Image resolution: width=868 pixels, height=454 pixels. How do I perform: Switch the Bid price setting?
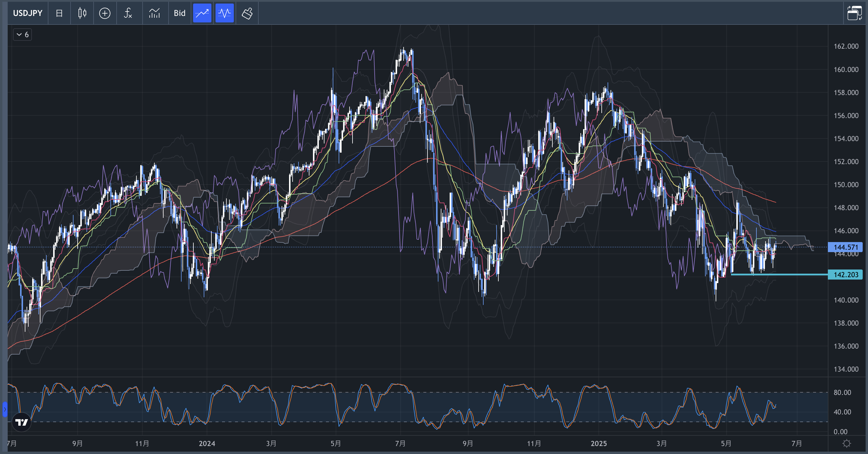click(180, 13)
